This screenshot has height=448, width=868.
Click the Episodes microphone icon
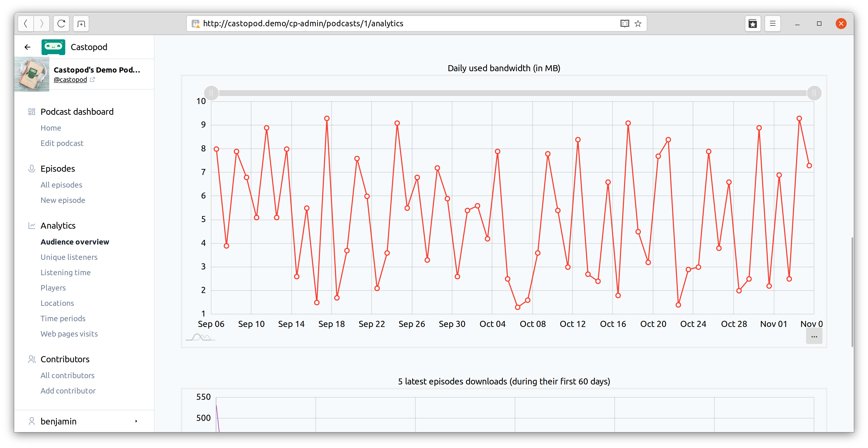(x=31, y=169)
